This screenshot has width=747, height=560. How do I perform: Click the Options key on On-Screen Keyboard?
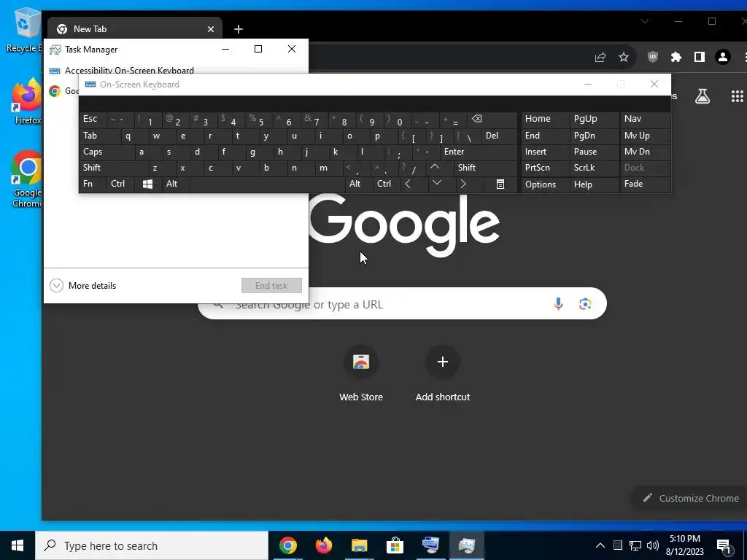[546, 184]
